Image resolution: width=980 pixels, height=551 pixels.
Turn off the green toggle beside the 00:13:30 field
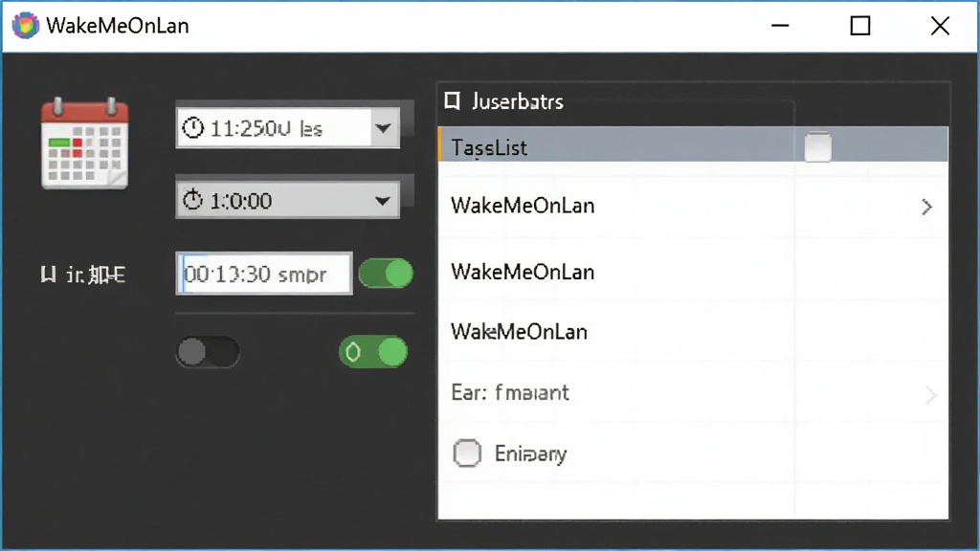(x=386, y=274)
